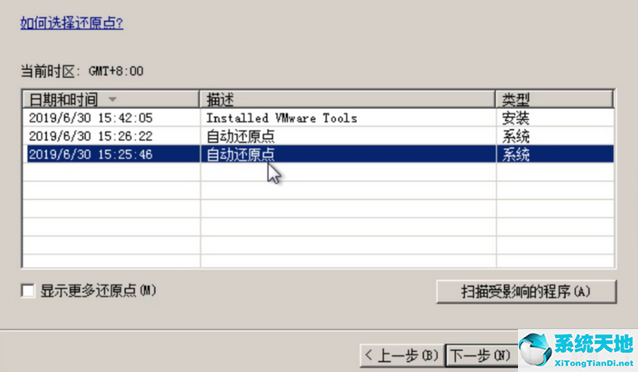Click 系统 type in the highlighted row

516,154
